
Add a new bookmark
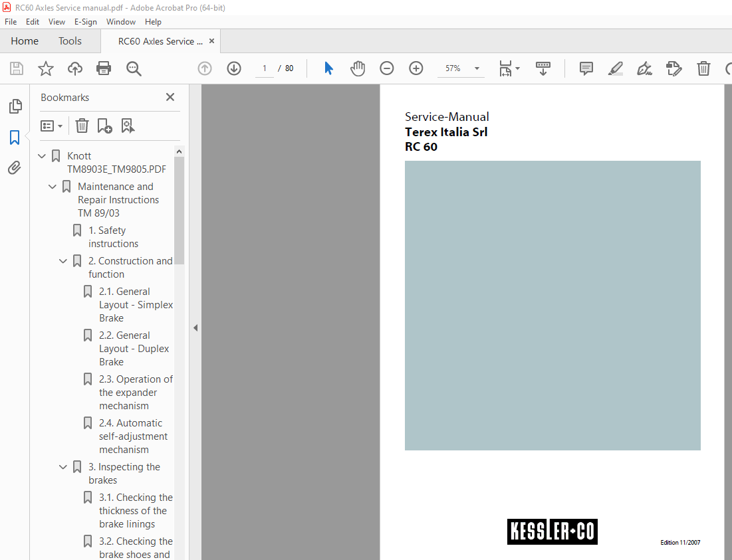pos(104,126)
